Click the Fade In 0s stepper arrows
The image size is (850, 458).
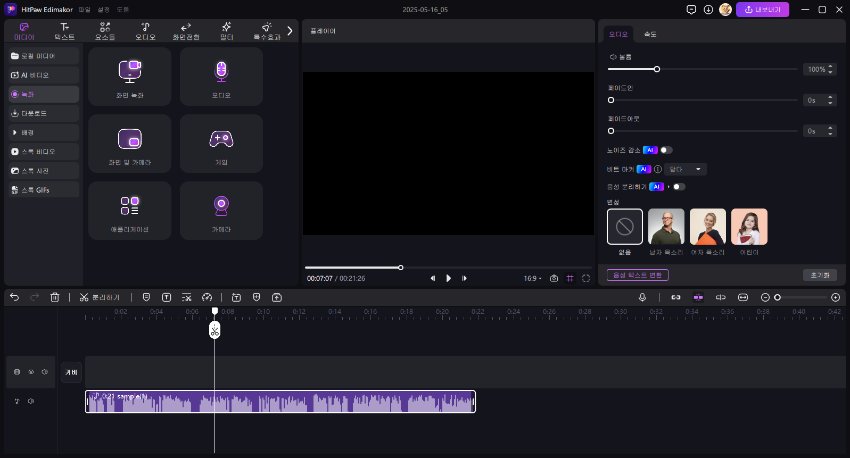pos(830,100)
